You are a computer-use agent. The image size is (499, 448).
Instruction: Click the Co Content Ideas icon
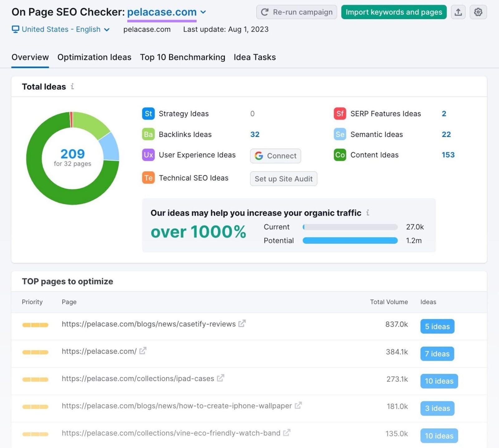point(340,155)
